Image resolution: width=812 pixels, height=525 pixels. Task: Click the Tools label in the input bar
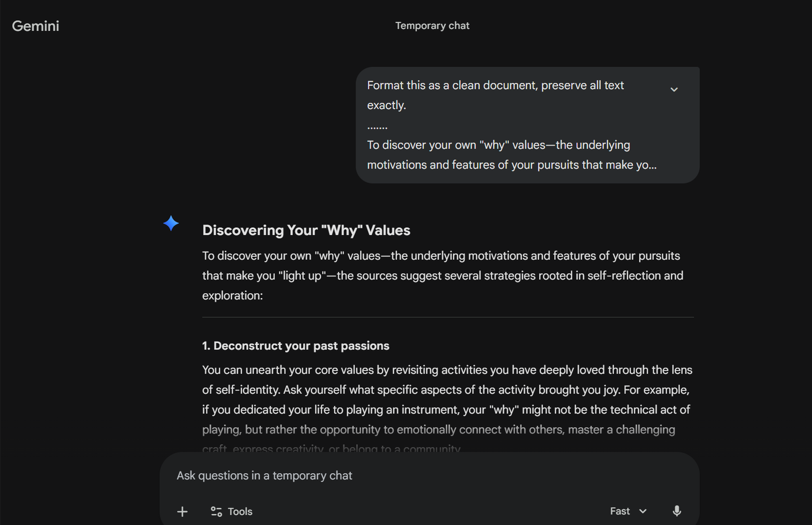pos(240,511)
